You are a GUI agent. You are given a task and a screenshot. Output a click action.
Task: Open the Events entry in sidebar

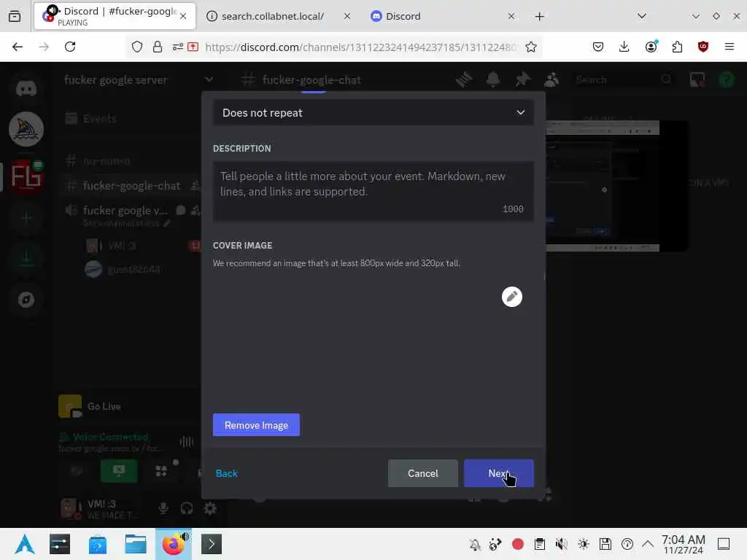click(x=99, y=119)
